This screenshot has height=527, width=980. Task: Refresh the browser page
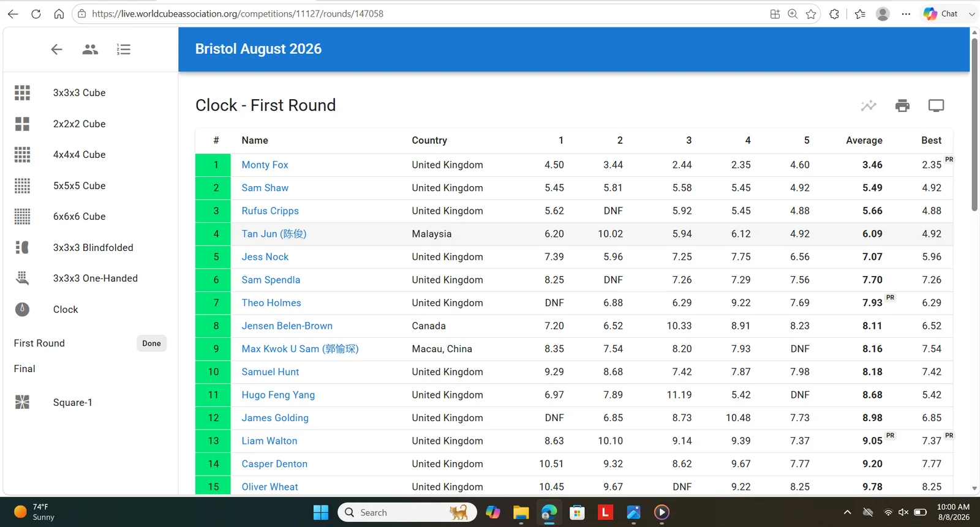tap(36, 13)
